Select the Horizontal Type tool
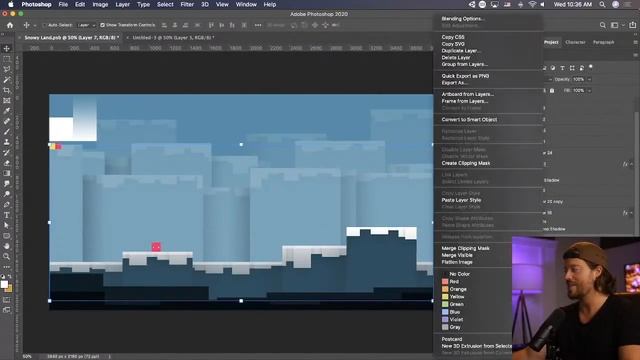640x360 pixels. (7, 215)
